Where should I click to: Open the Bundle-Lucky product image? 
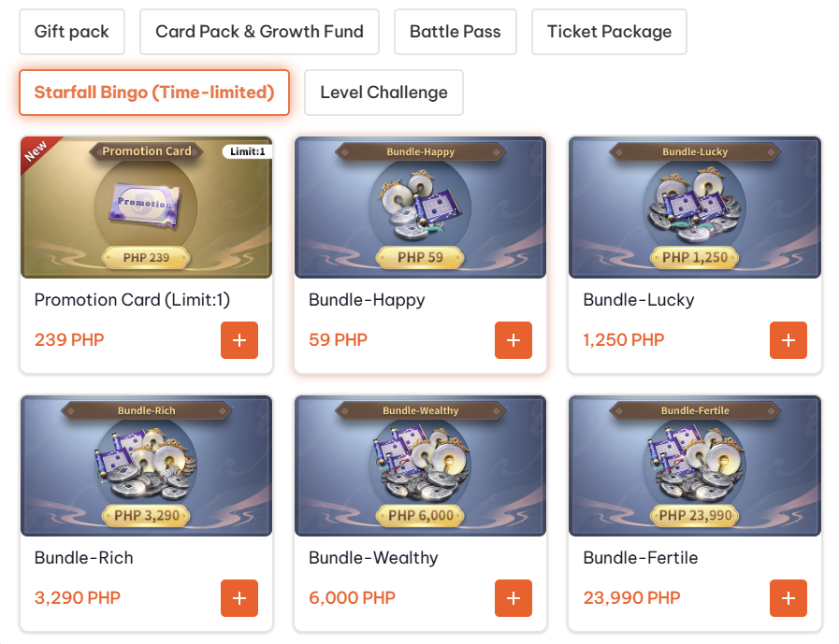point(695,208)
